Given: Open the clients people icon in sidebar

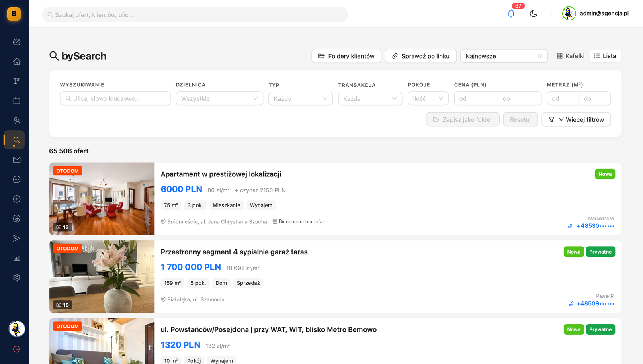Looking at the screenshot, I should (17, 121).
